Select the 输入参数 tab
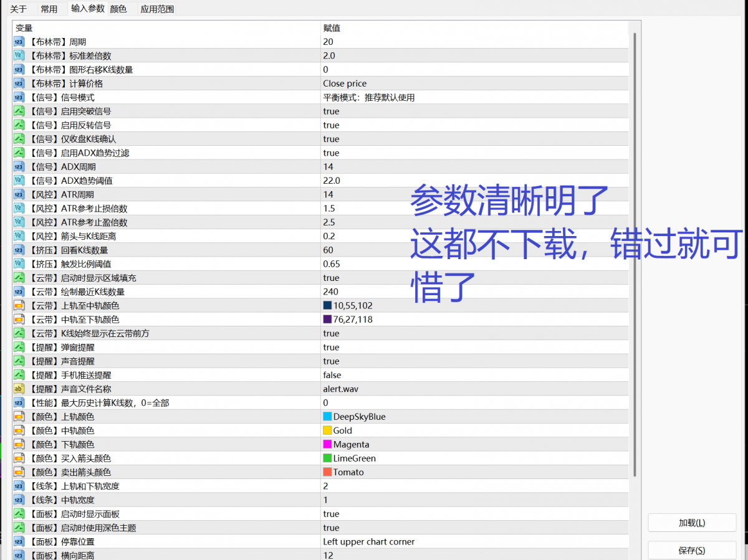Image resolution: width=748 pixels, height=560 pixels. [x=87, y=8]
